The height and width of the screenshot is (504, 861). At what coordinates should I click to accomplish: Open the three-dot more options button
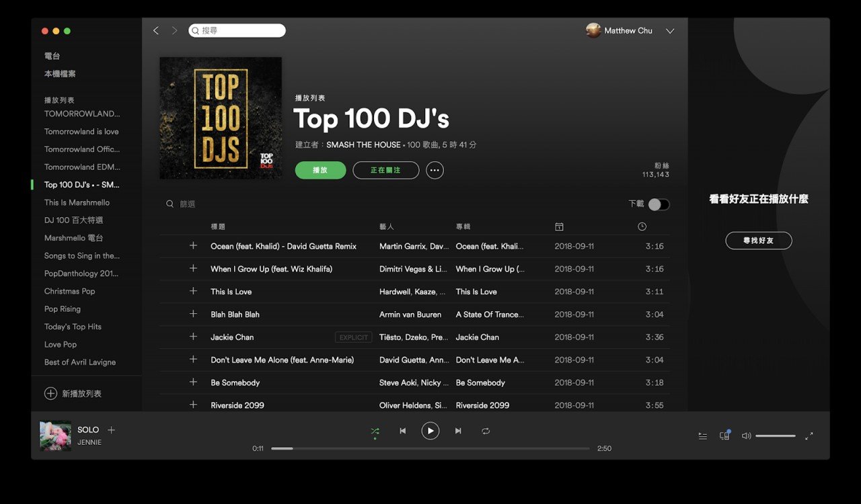tap(435, 170)
